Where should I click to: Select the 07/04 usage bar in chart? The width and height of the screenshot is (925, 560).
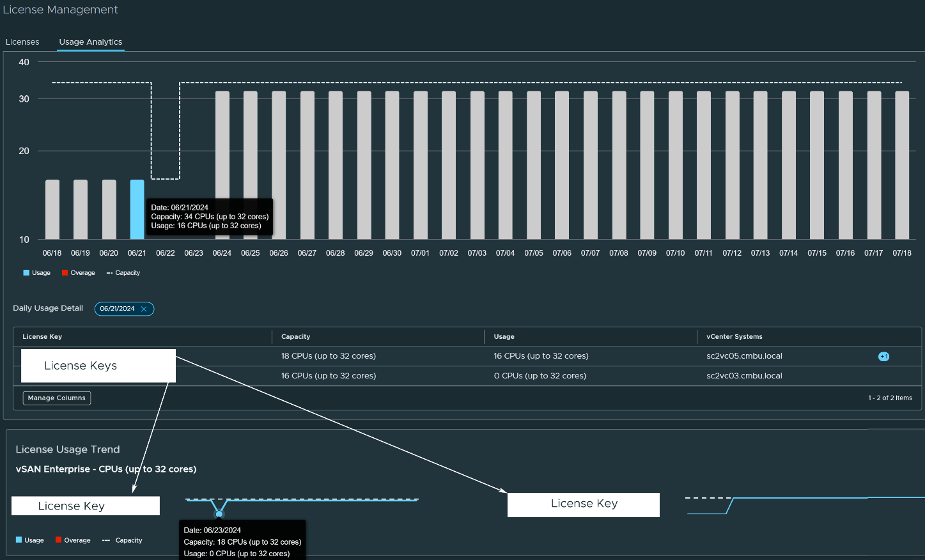tap(505, 166)
